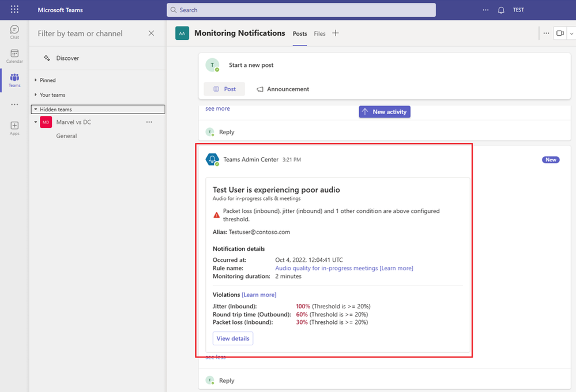This screenshot has width=576, height=392.
Task: Open channel more options ellipsis
Action: tap(546, 33)
